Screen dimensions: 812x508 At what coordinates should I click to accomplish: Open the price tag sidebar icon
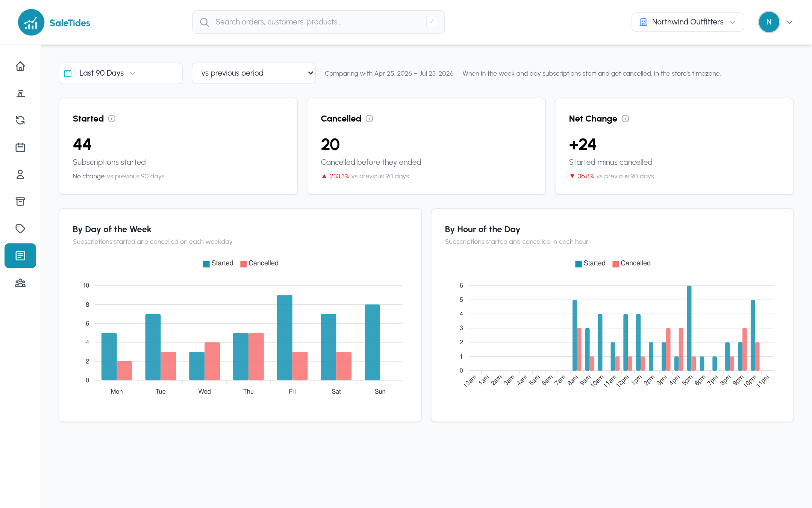click(x=20, y=229)
